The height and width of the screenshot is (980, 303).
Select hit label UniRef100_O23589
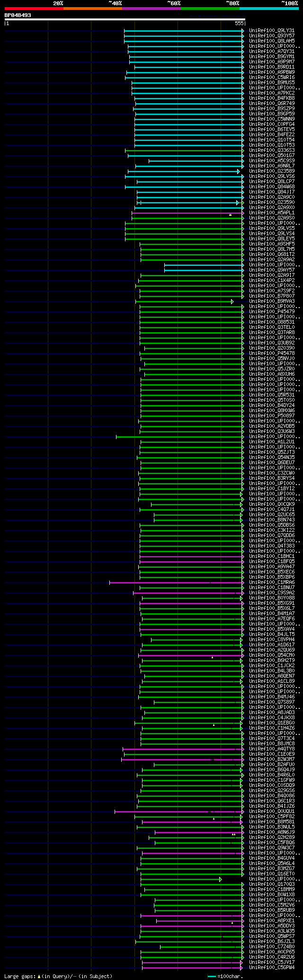(x=273, y=171)
